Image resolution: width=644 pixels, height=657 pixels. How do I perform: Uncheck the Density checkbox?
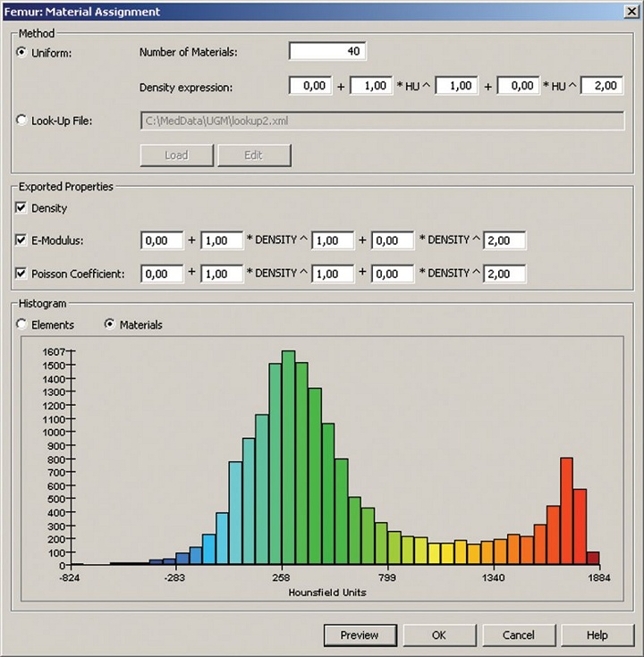click(x=22, y=208)
